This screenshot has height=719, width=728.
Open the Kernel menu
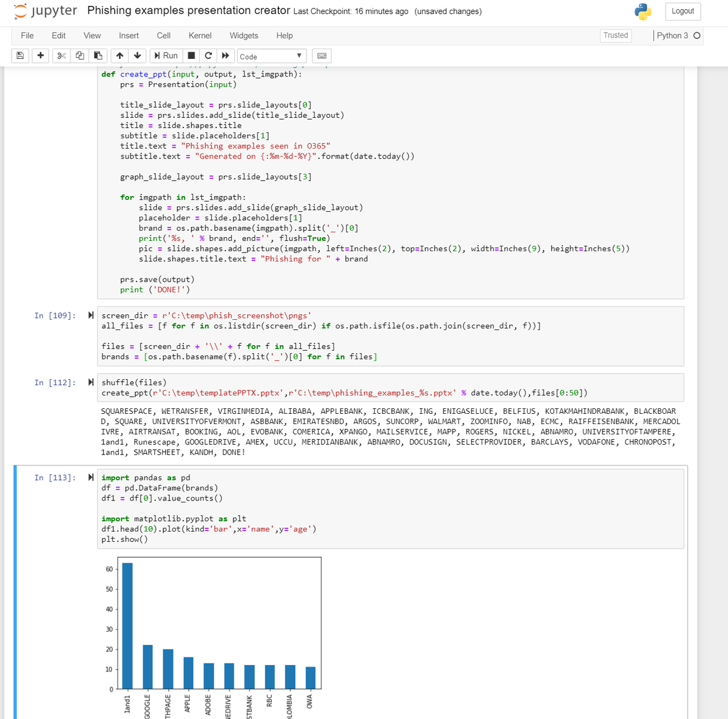click(x=200, y=36)
